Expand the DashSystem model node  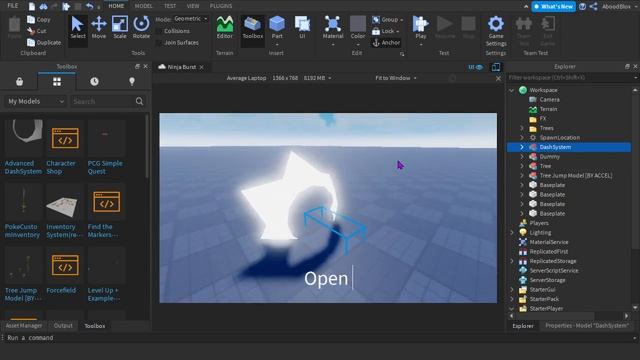(522, 147)
